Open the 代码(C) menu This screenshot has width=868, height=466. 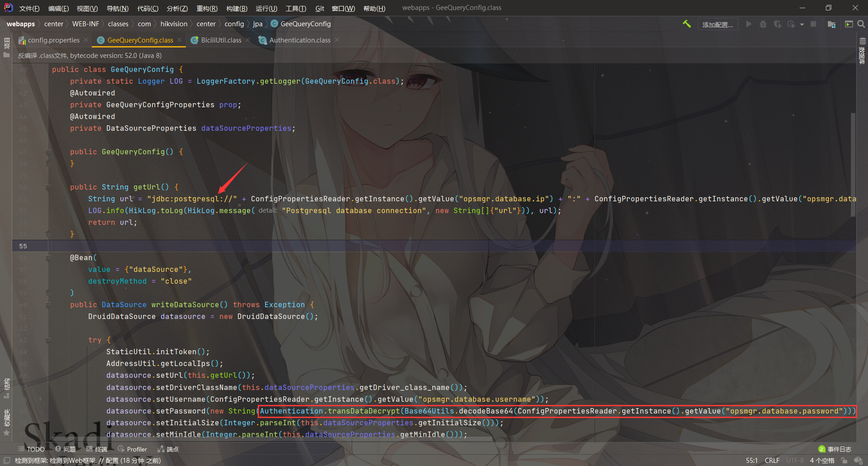148,8
